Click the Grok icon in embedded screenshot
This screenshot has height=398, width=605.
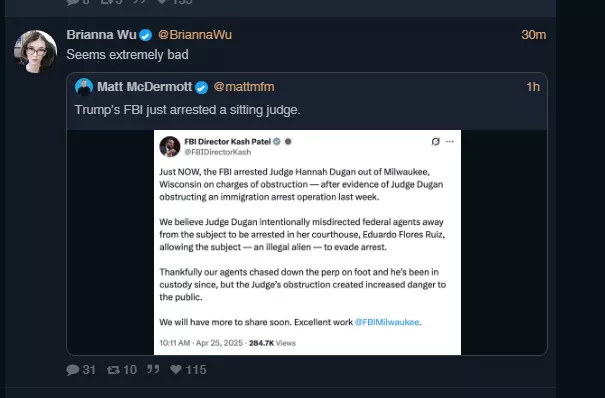436,142
